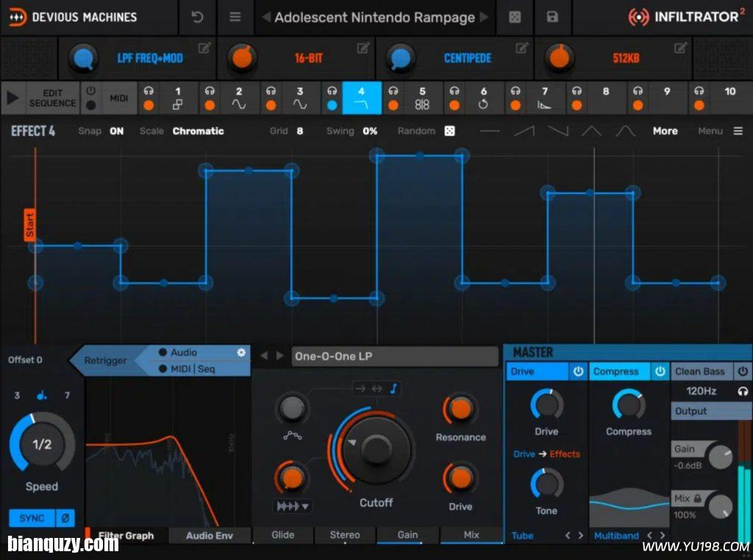Screen dimensions: 753x560
Task: Click the edit icon on LPF FREQ+MOD macro
Action: pos(204,49)
